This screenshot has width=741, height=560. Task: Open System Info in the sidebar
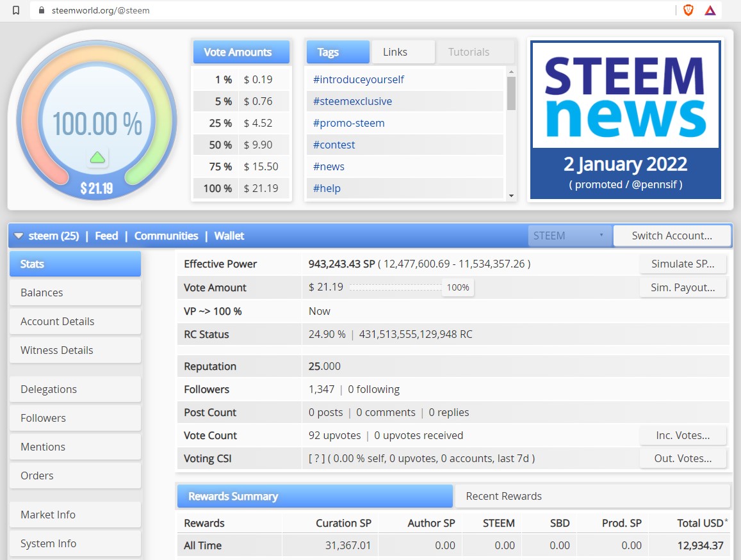tap(75, 543)
